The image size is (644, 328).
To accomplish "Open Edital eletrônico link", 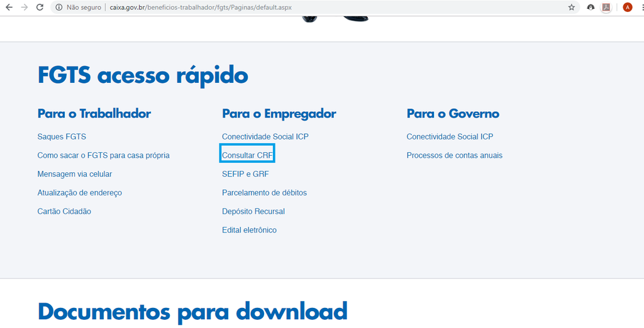I will [x=249, y=231].
